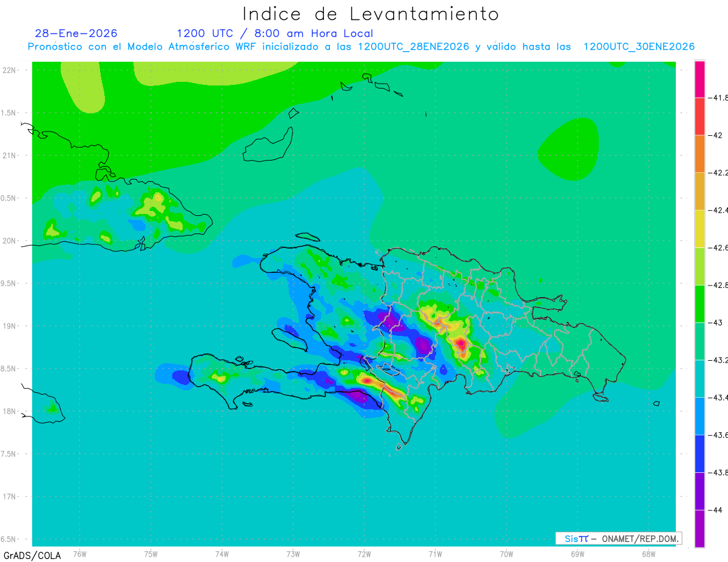Screen dimensions: 728x562
Task: Click the legend value '-41.8'
Action: click(x=720, y=98)
